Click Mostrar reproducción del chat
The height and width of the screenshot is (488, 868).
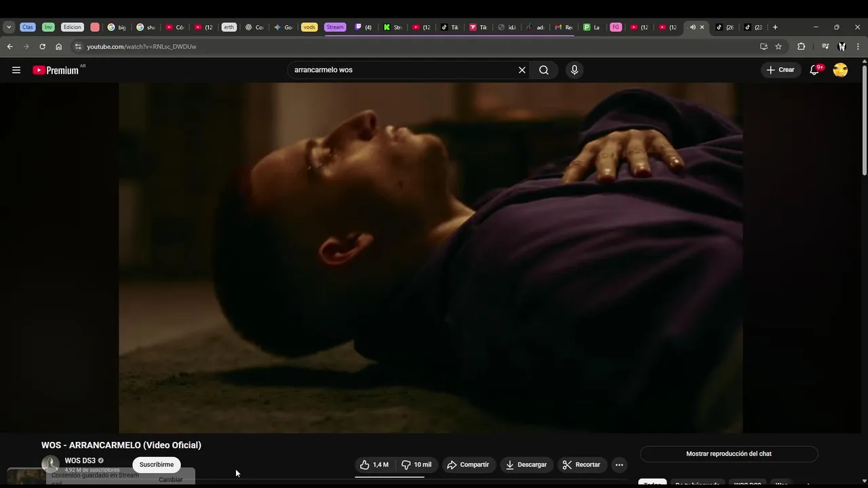point(729,453)
